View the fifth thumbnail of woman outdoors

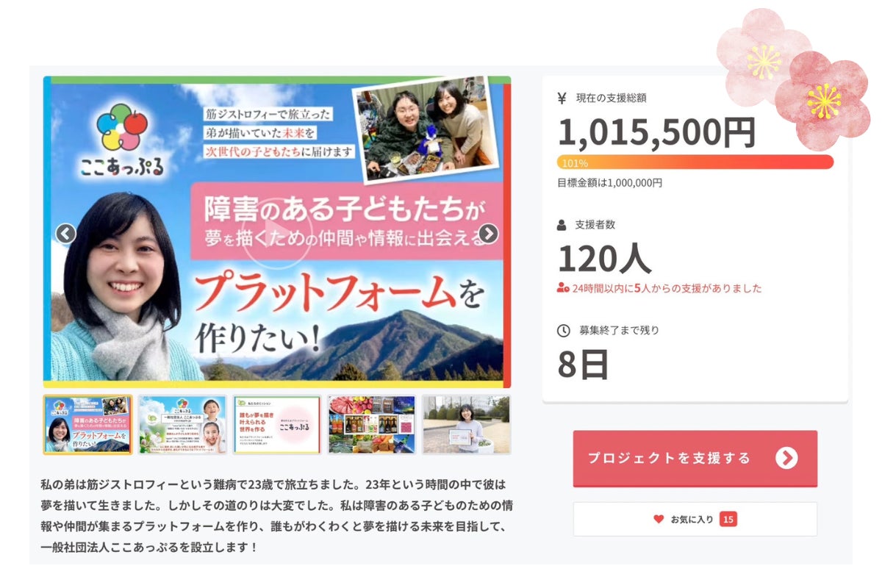466,425
